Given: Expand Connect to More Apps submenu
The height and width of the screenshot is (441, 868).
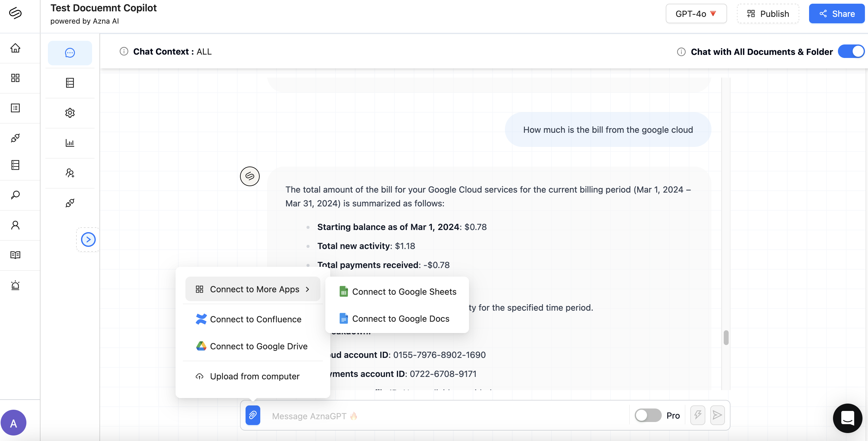Looking at the screenshot, I should (x=253, y=289).
